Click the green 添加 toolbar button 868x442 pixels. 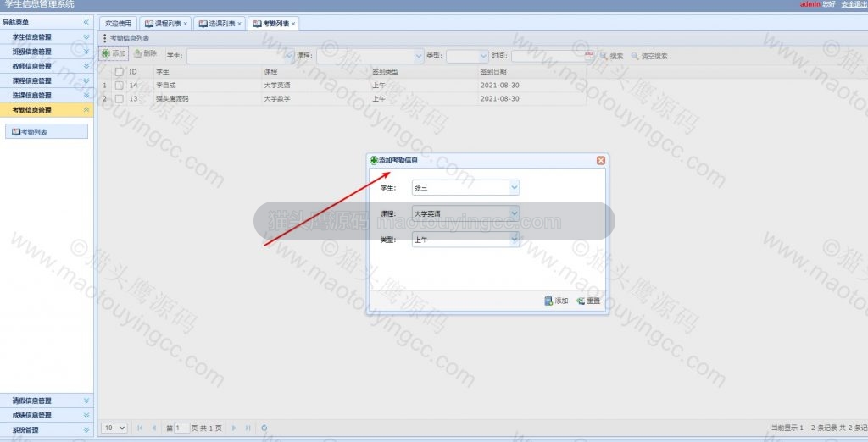[x=114, y=53]
